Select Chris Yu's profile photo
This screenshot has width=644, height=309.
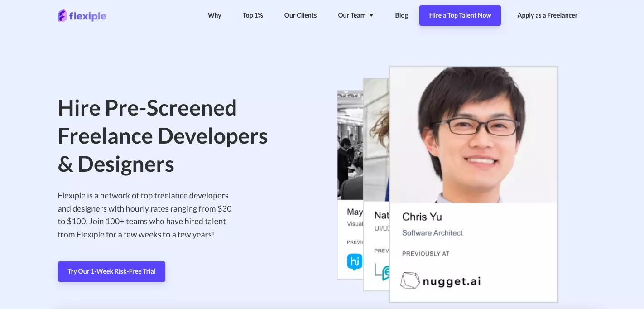click(x=473, y=135)
